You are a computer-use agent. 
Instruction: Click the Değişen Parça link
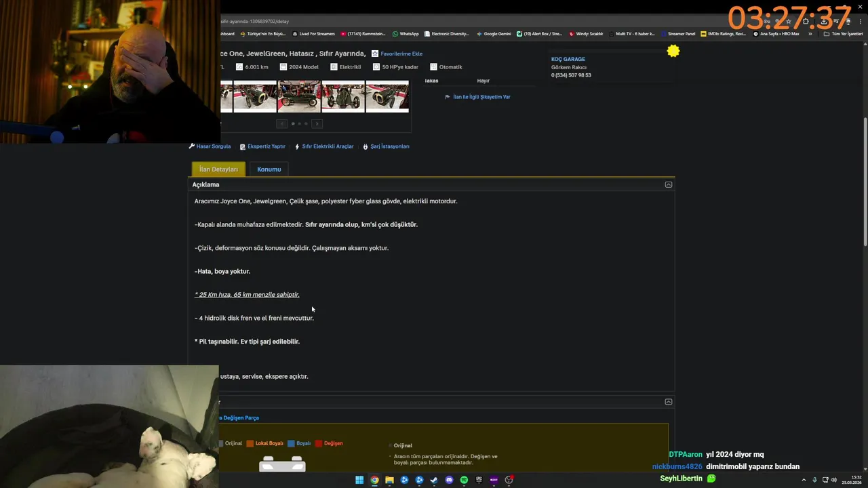click(x=240, y=418)
